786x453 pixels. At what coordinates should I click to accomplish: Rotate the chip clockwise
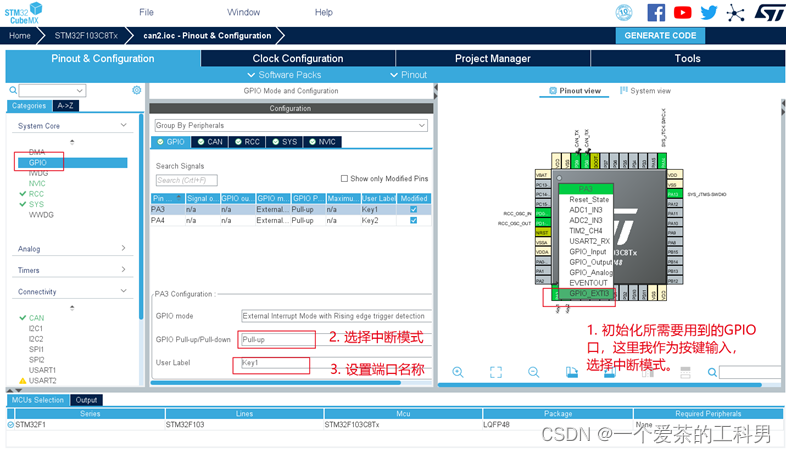click(571, 372)
